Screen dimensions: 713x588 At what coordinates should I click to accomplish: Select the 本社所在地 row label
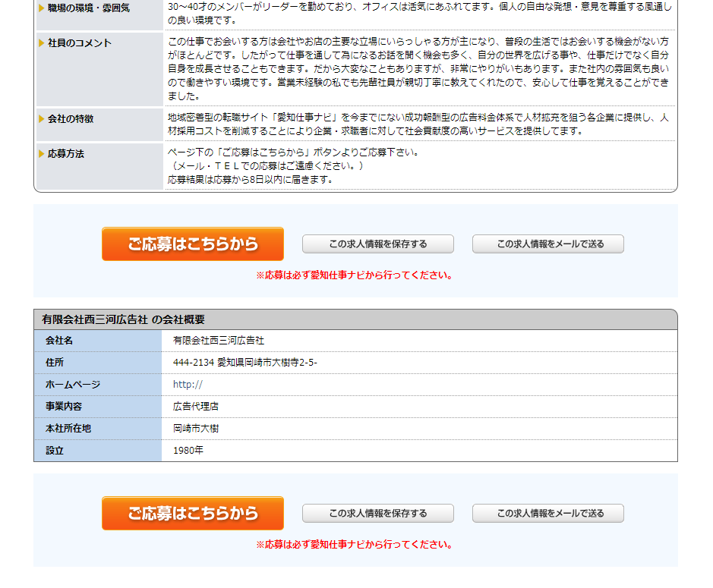68,429
